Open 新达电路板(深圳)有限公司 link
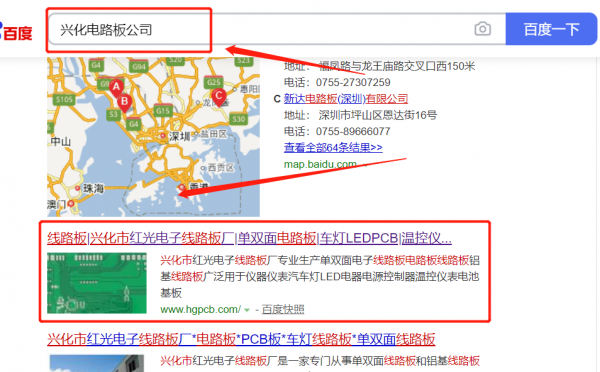 pyautogui.click(x=346, y=99)
